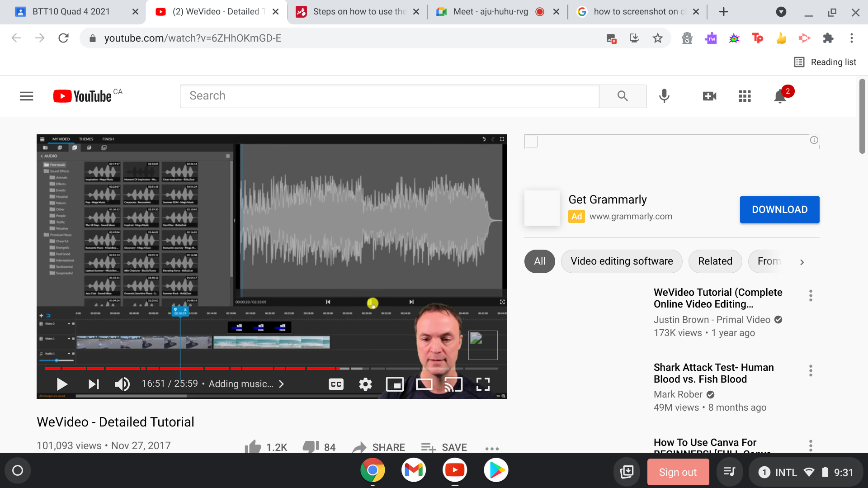Open Play Store from the shelf
868x488 pixels.
tap(496, 470)
